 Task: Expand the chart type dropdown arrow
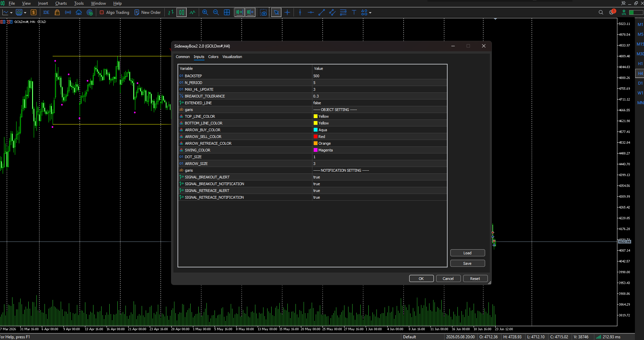point(11,13)
